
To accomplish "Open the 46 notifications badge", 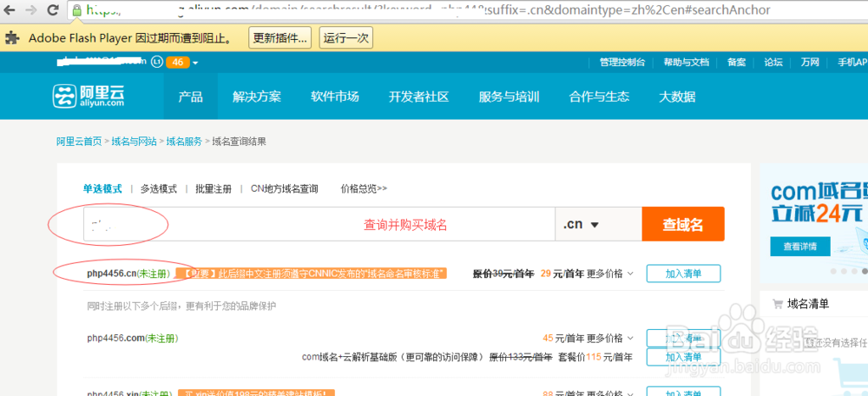I will click(x=178, y=62).
